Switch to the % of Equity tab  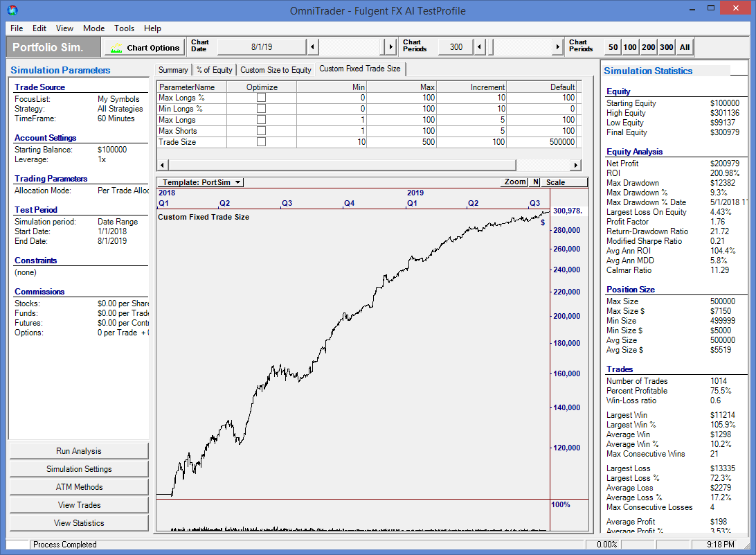214,70
